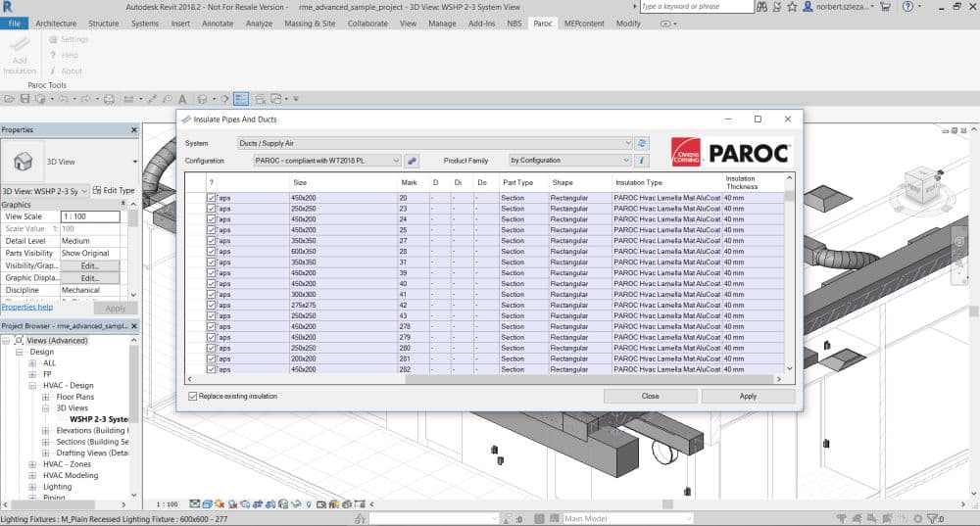Open the Product Family dropdown
The image size is (980, 526).
tap(569, 161)
